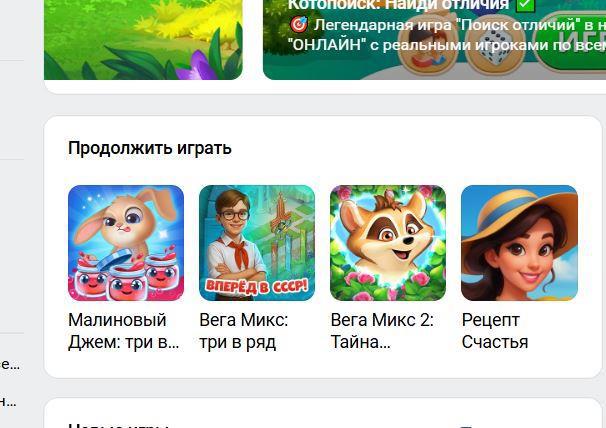Select the truncated sidebar item ending in н…
The image size is (606, 428).
pyautogui.click(x=8, y=402)
